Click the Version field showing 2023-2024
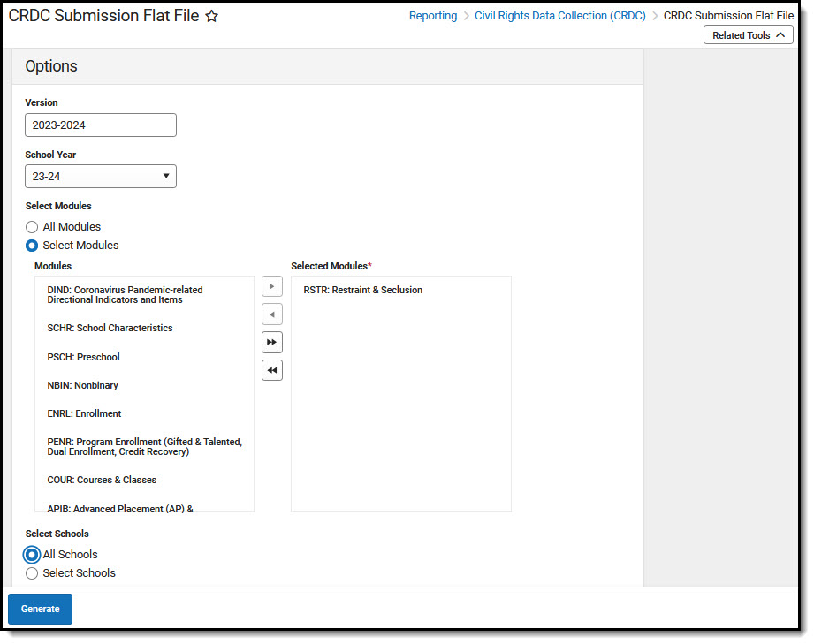Image resolution: width=814 pixels, height=644 pixels. [x=101, y=125]
